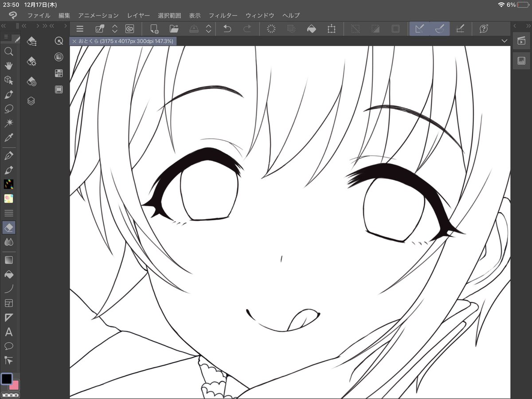This screenshot has height=399, width=532.
Task: Select the Eyedropper tool
Action: (x=8, y=138)
